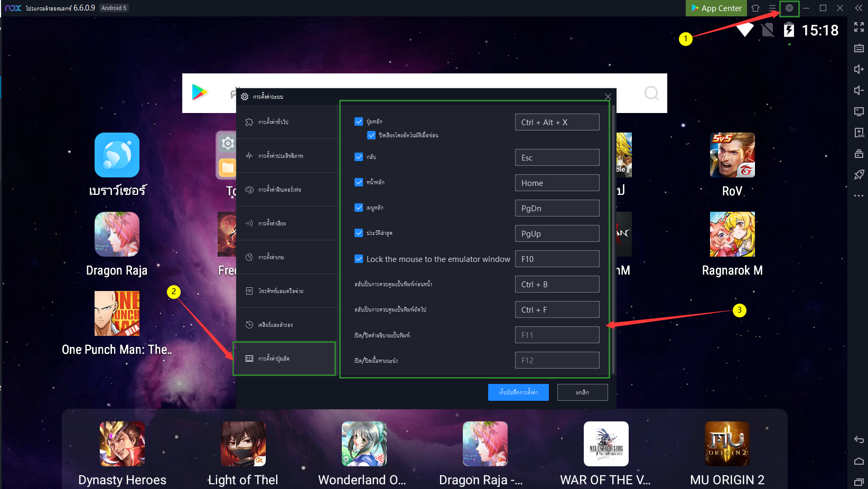Expand more sidebar tools via three dots

click(x=859, y=196)
